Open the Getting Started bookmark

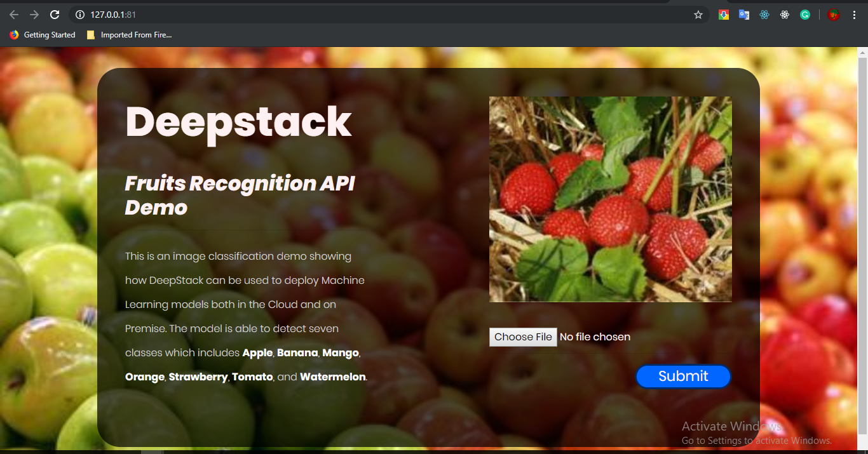pyautogui.click(x=43, y=35)
